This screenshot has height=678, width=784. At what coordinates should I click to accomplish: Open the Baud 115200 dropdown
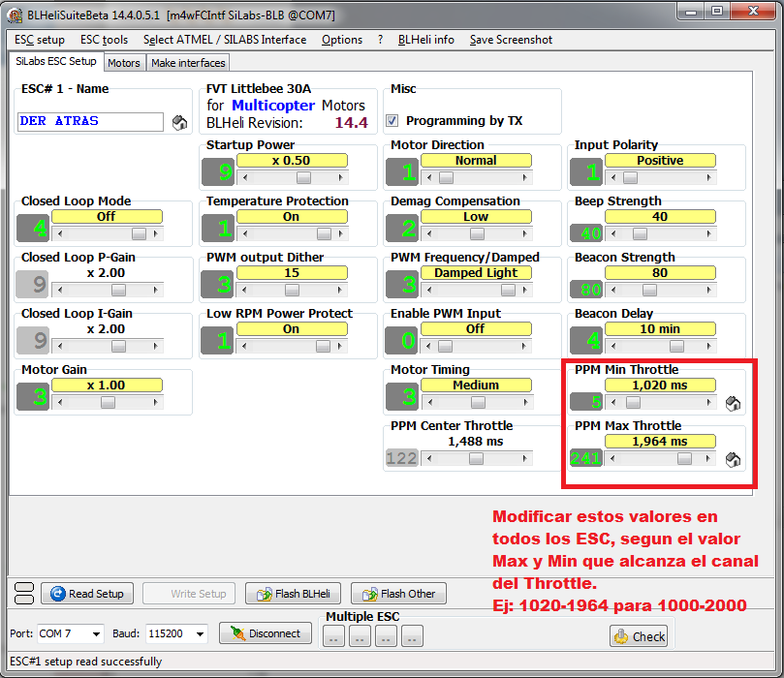click(200, 634)
